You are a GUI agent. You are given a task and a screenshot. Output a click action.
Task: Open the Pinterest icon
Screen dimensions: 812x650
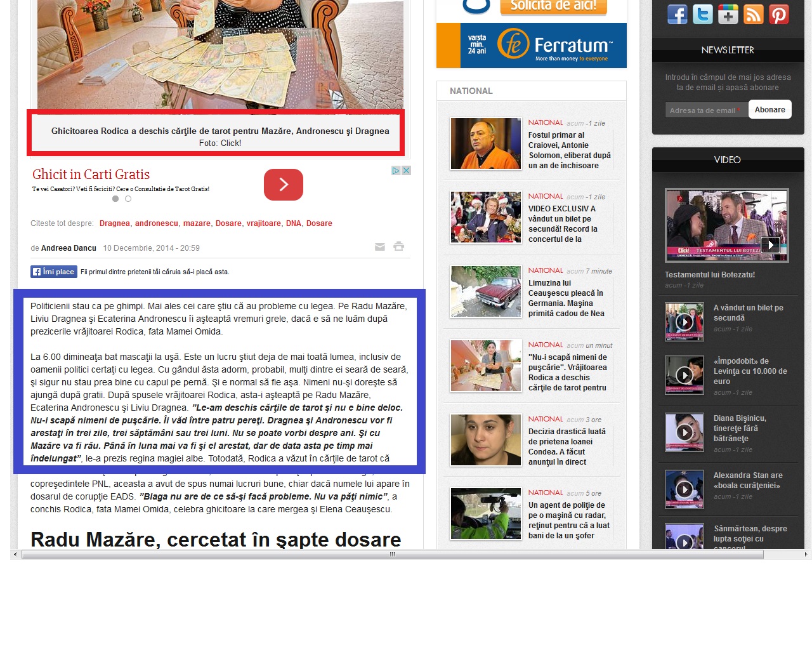coord(778,14)
